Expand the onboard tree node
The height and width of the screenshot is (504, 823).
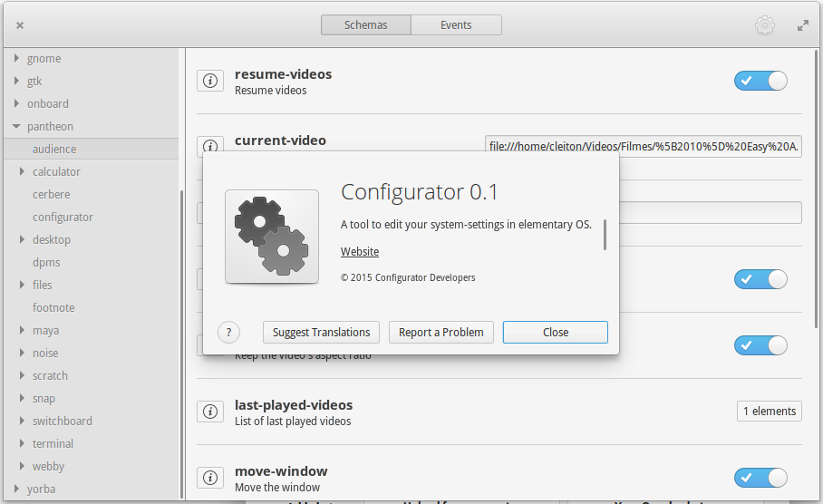coord(16,103)
